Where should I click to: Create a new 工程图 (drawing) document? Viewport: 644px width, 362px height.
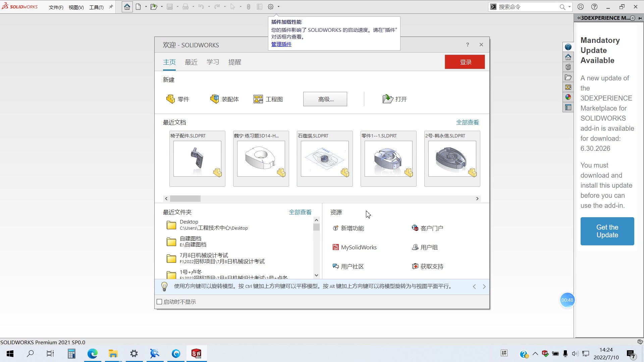pos(268,99)
